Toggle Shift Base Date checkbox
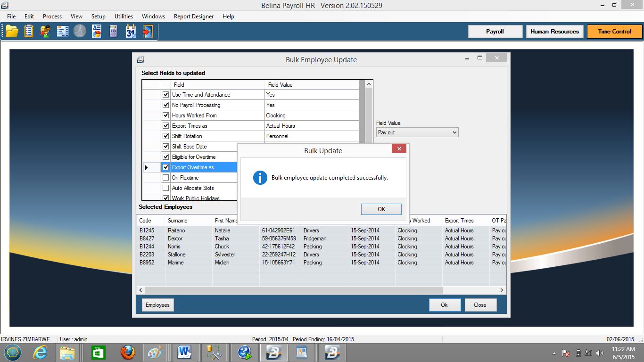The height and width of the screenshot is (362, 644). coord(165,147)
